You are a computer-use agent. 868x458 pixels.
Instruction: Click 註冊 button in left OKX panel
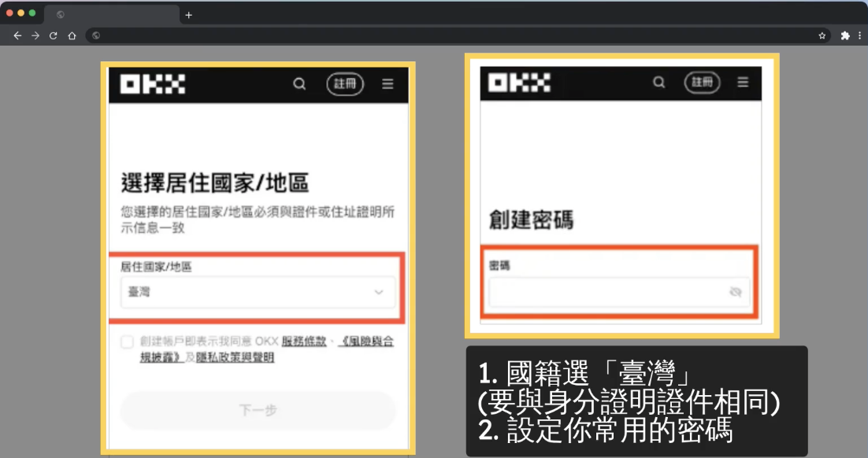345,84
